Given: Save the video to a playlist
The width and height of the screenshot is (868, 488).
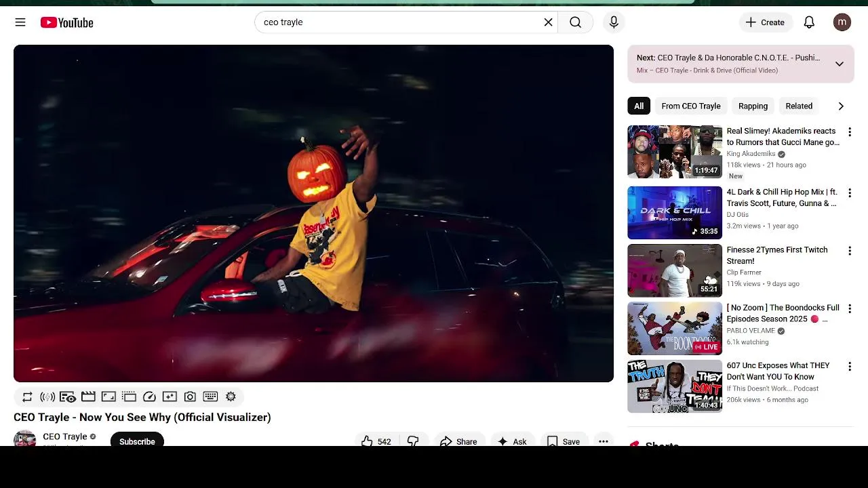Looking at the screenshot, I should pyautogui.click(x=564, y=441).
